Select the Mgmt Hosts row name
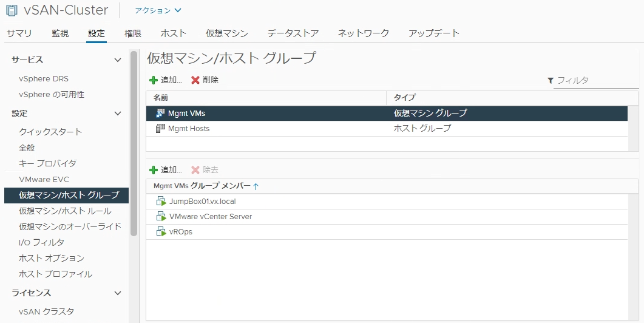644x323 pixels. [x=189, y=129]
